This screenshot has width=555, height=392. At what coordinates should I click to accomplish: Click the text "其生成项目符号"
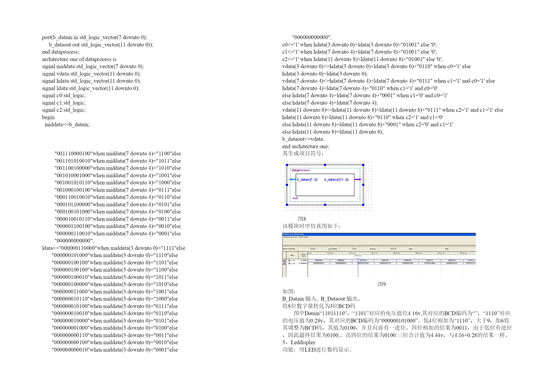click(302, 154)
